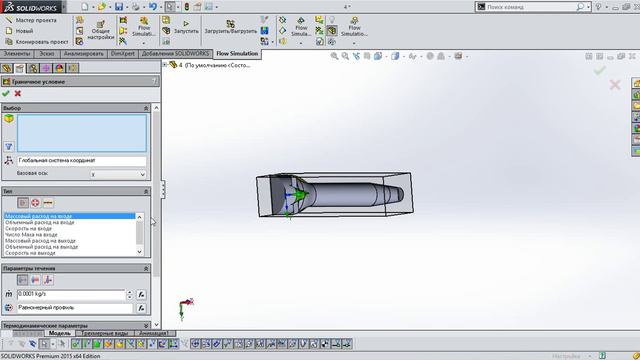Switch to the Модель bottom tab
Viewport: 640px width, 360px height.
[60, 333]
